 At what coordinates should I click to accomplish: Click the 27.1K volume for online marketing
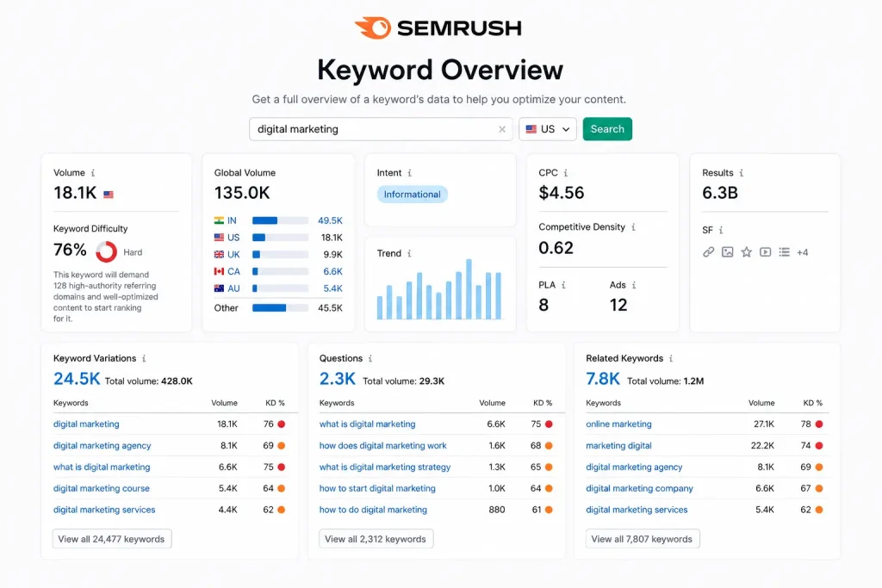[x=763, y=424]
